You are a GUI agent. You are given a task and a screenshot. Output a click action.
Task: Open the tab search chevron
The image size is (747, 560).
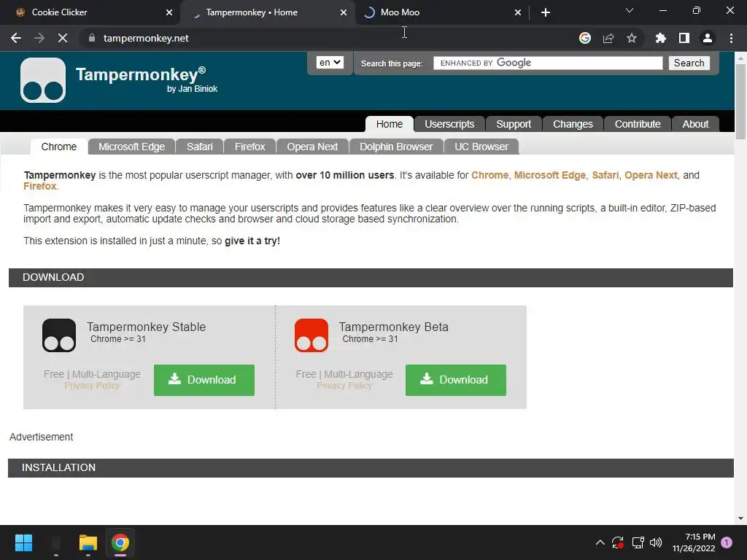pos(630,10)
